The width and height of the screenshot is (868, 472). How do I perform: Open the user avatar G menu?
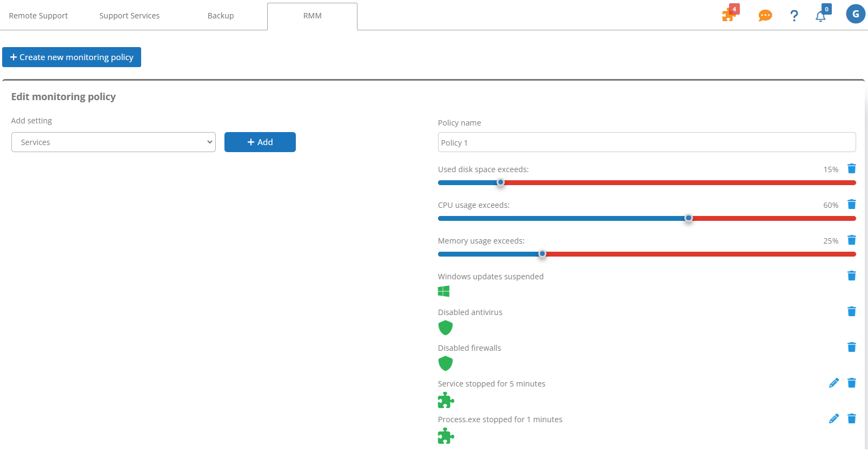pos(856,14)
